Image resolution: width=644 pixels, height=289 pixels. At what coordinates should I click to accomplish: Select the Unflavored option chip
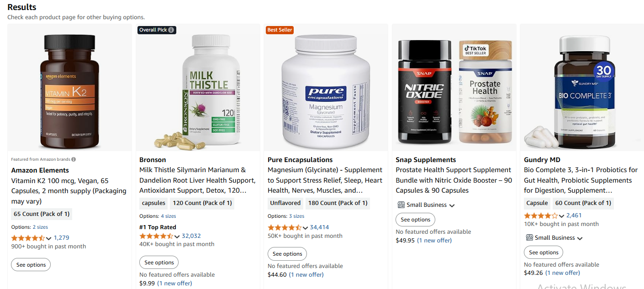coord(285,203)
